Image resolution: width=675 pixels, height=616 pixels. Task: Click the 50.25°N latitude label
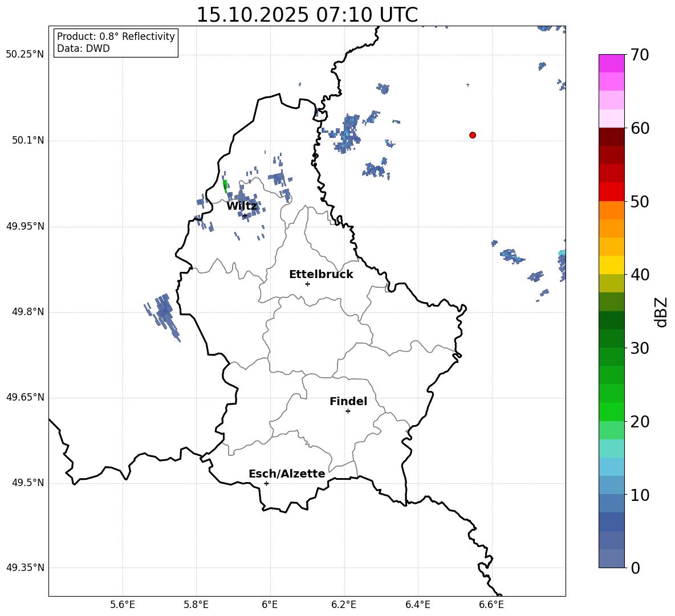pyautogui.click(x=25, y=55)
